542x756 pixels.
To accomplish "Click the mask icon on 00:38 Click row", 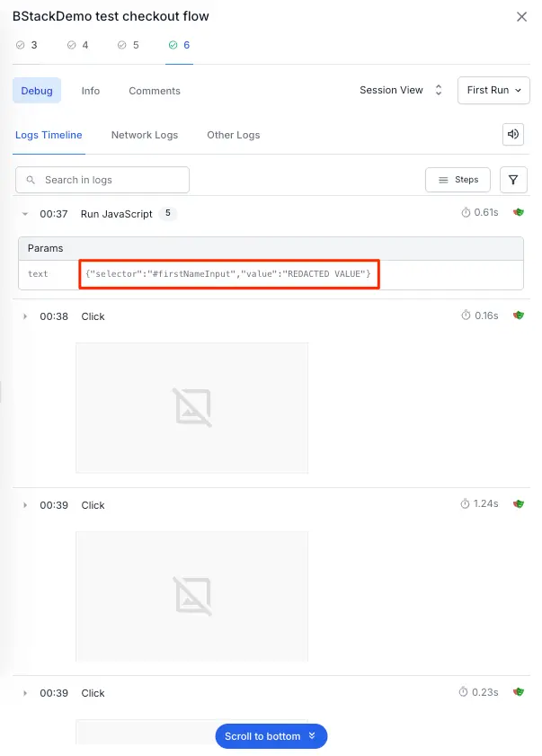I will click(519, 316).
